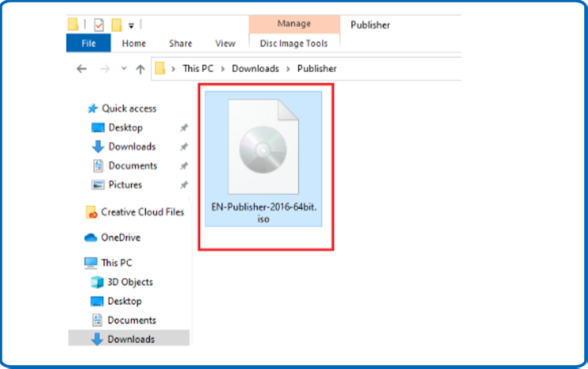The image size is (588, 369).
Task: Click the Documents page icon under Quick access
Action: (98, 166)
